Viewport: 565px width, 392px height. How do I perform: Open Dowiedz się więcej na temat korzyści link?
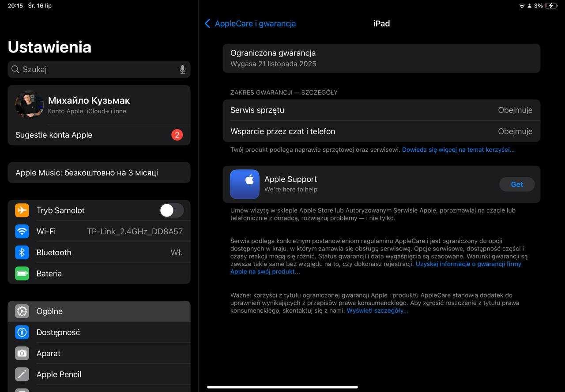[458, 149]
